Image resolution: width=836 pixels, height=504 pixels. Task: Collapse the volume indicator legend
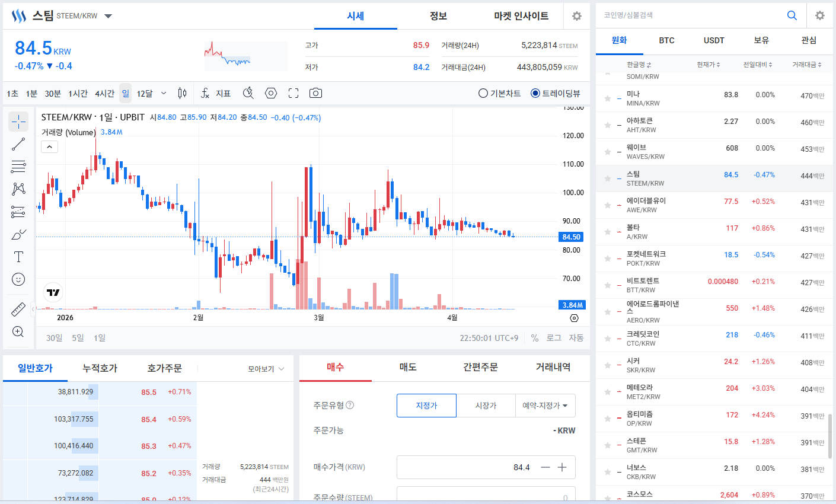(x=49, y=147)
